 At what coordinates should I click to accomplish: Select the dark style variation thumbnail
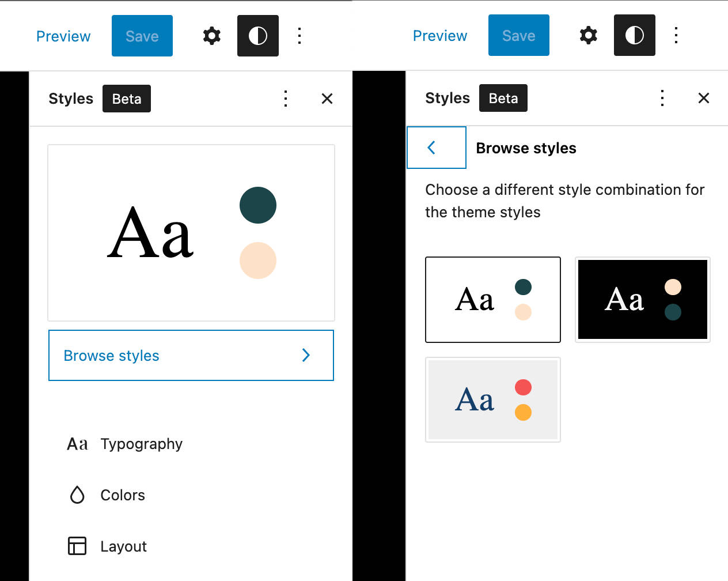(642, 300)
